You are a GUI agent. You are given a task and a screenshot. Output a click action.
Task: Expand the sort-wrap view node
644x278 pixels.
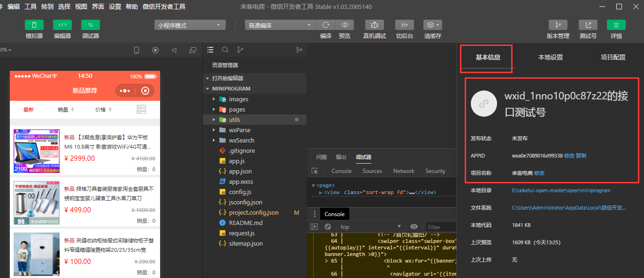point(321,193)
